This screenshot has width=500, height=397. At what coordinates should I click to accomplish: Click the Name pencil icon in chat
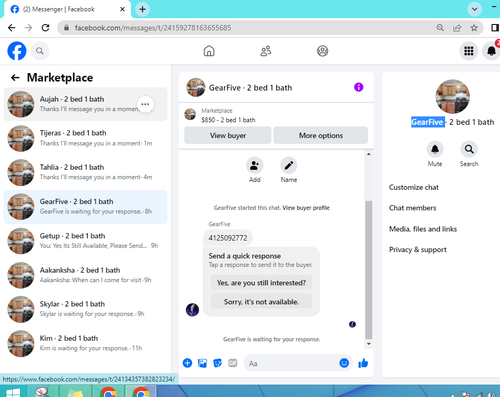click(289, 166)
